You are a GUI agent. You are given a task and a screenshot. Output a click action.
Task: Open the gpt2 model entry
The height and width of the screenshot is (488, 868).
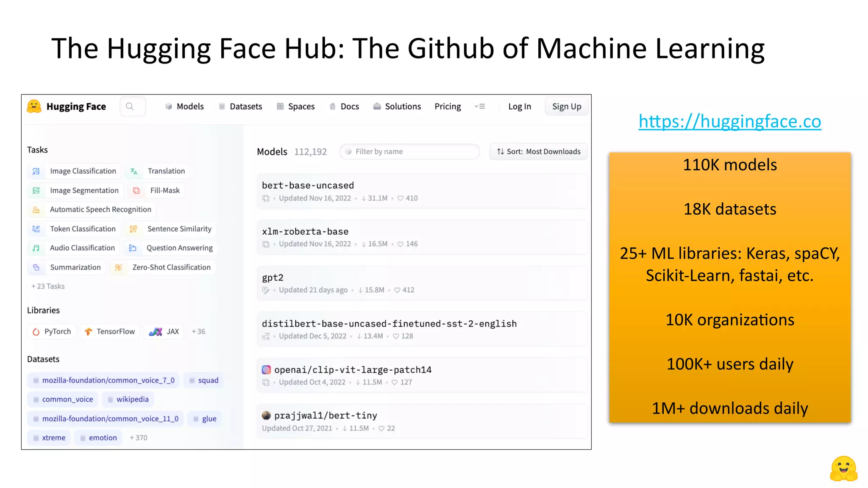tap(422, 283)
